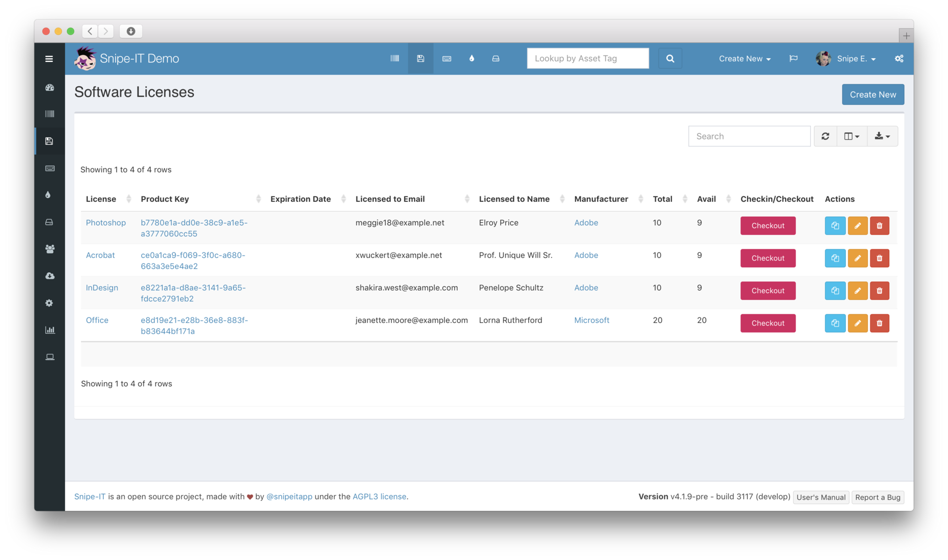Viewport: 948px width, 560px height.
Task: Open Reports via the bar chart icon
Action: pos(50,330)
